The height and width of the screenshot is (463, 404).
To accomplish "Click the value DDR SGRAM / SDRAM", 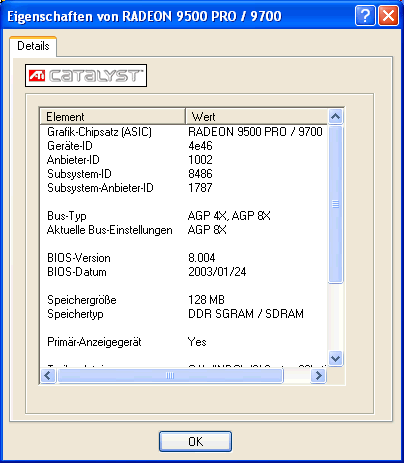I will pos(246,314).
